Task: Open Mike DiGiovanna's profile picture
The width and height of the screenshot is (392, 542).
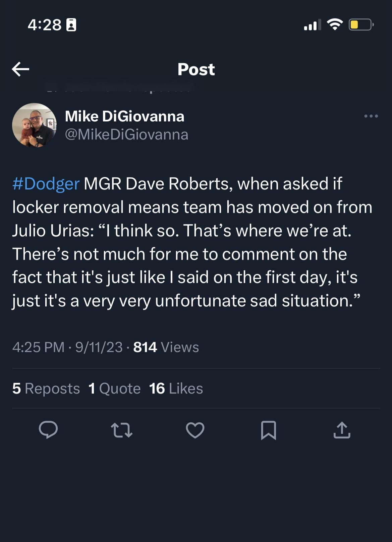Action: [x=34, y=125]
